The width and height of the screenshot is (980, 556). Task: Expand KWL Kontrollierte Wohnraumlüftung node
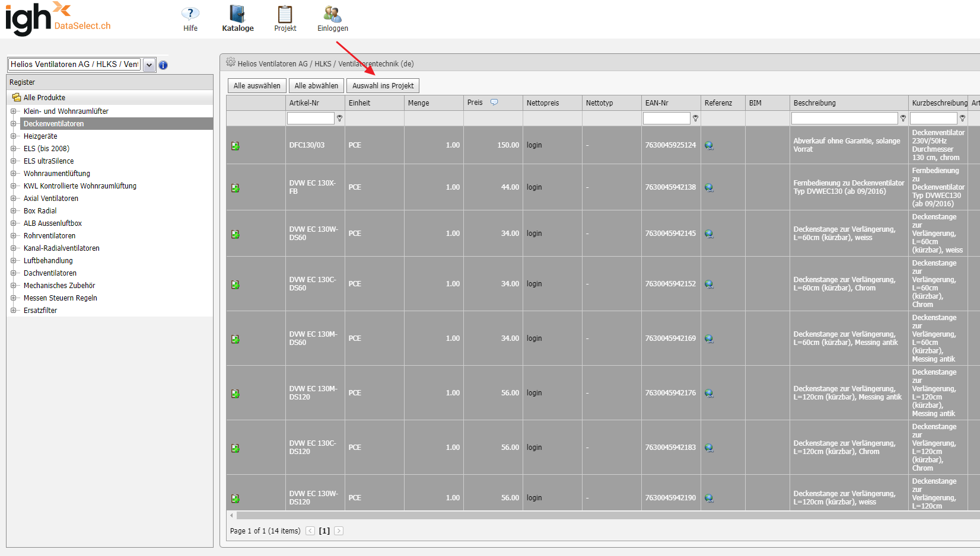[x=13, y=186]
